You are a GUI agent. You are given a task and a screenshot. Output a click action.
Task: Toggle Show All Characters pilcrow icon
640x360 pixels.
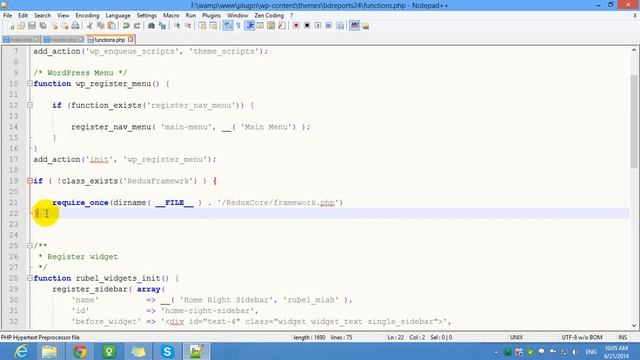238,26
